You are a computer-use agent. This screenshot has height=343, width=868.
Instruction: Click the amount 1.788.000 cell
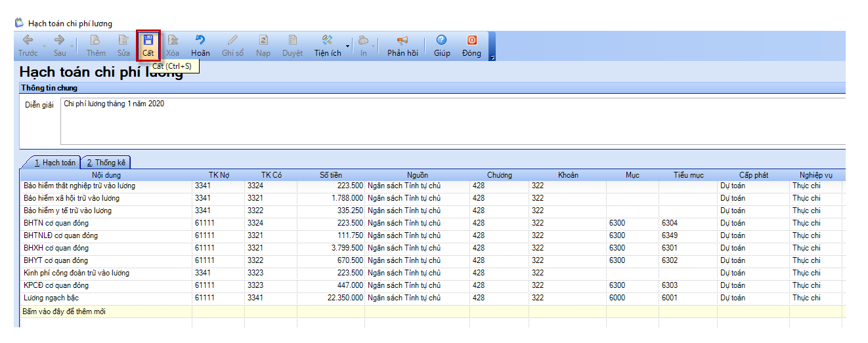pos(331,198)
